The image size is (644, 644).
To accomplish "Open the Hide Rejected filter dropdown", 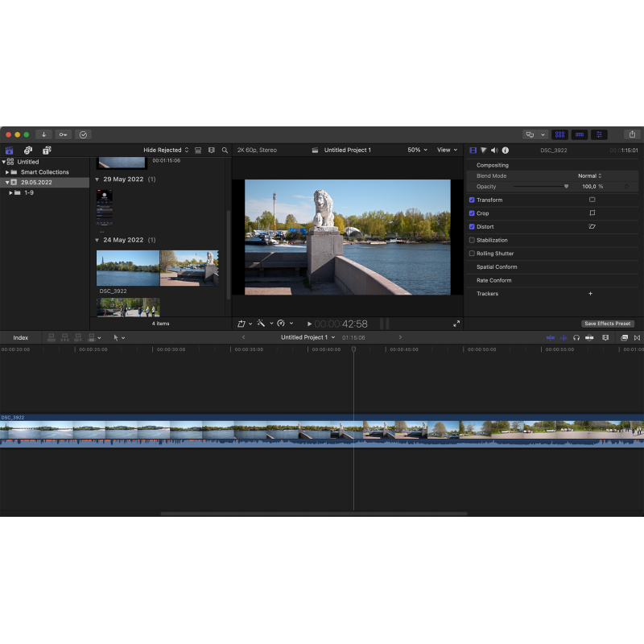I will coord(166,151).
